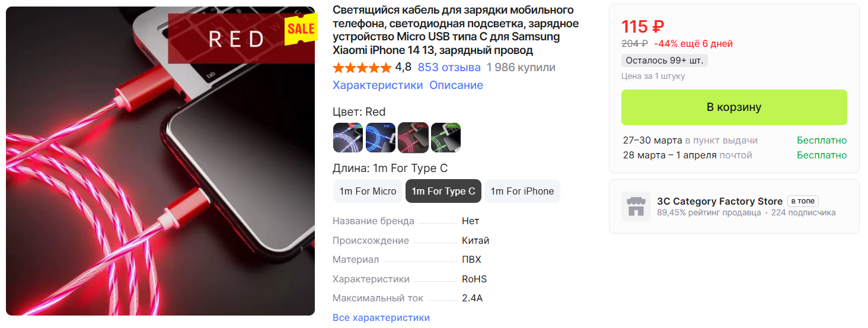Choose the 1m For Micro length option
Screen dimensions: 868x328
(x=368, y=191)
